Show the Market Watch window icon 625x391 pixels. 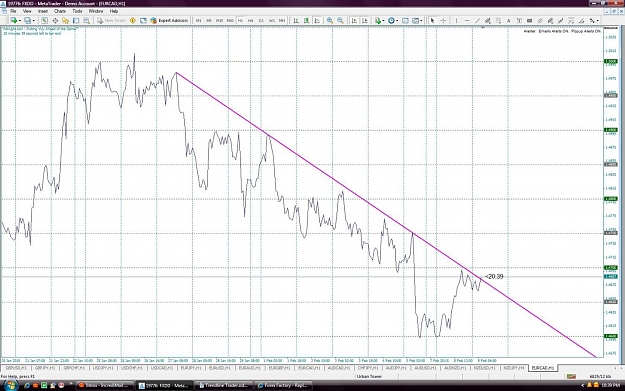tap(44, 20)
